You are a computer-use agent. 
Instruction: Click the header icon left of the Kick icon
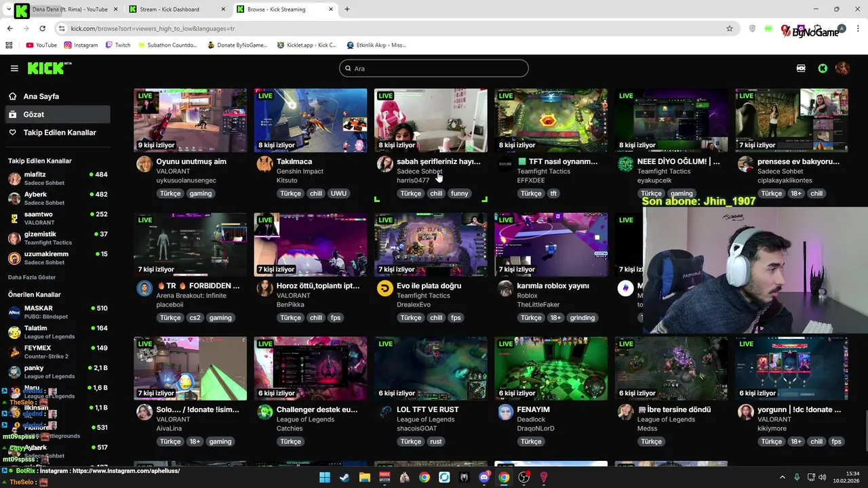[x=801, y=68]
